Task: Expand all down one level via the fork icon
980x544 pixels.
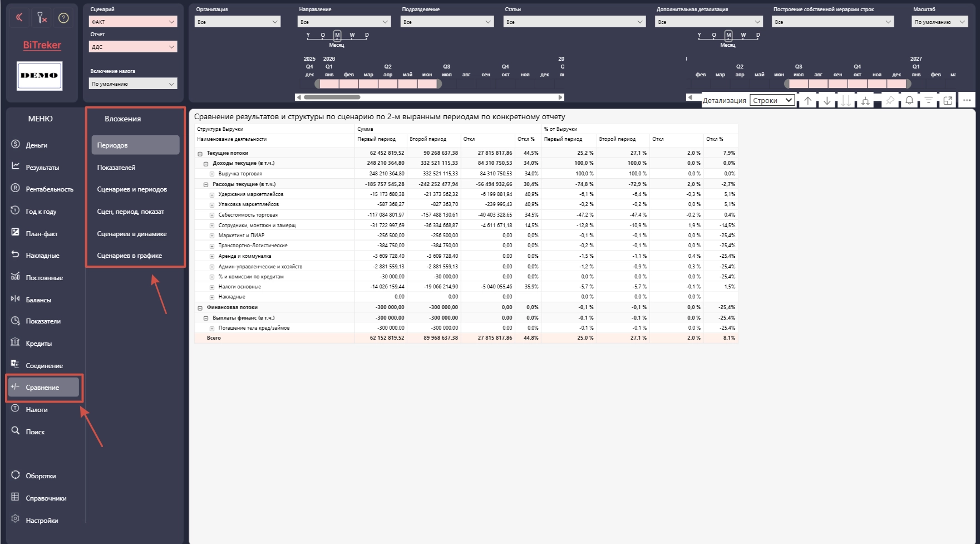Action: [865, 101]
